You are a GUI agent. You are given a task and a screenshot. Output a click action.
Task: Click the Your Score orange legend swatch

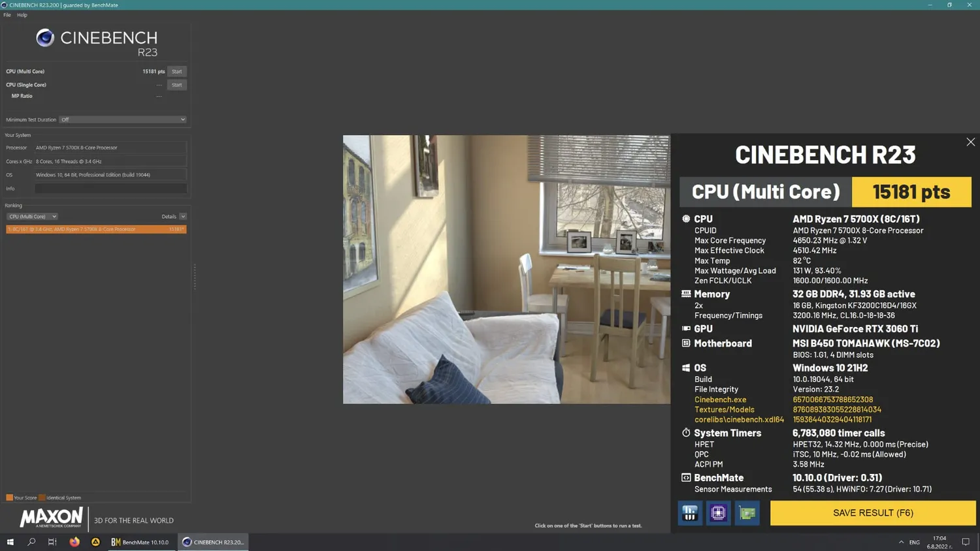coord(10,497)
